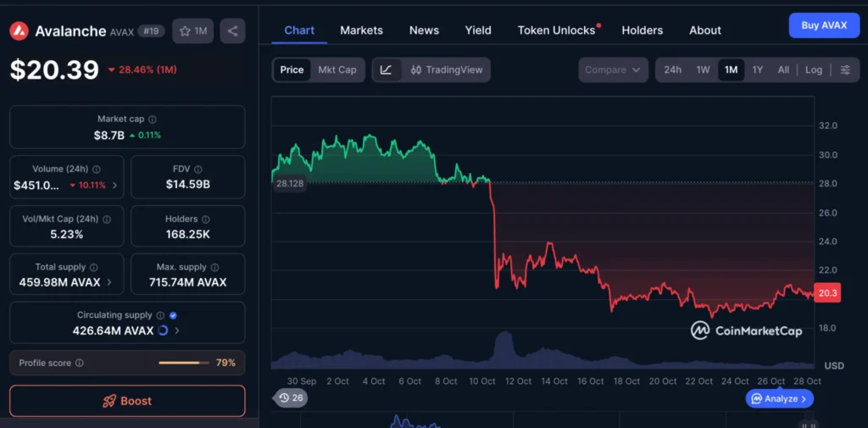Open chart settings sliders icon

tap(845, 69)
